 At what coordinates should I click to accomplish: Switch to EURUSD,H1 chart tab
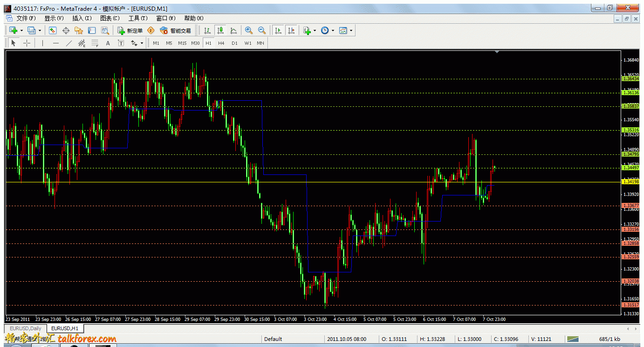click(x=65, y=328)
